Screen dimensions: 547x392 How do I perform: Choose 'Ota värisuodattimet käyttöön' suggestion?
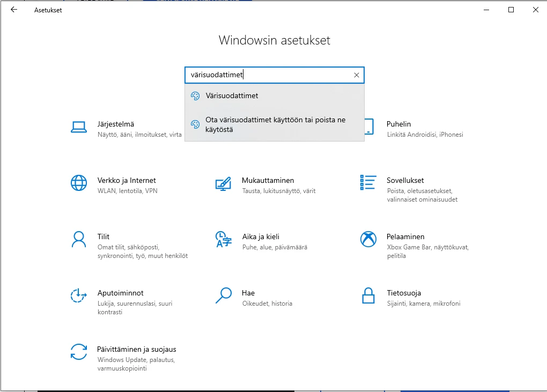(x=275, y=124)
